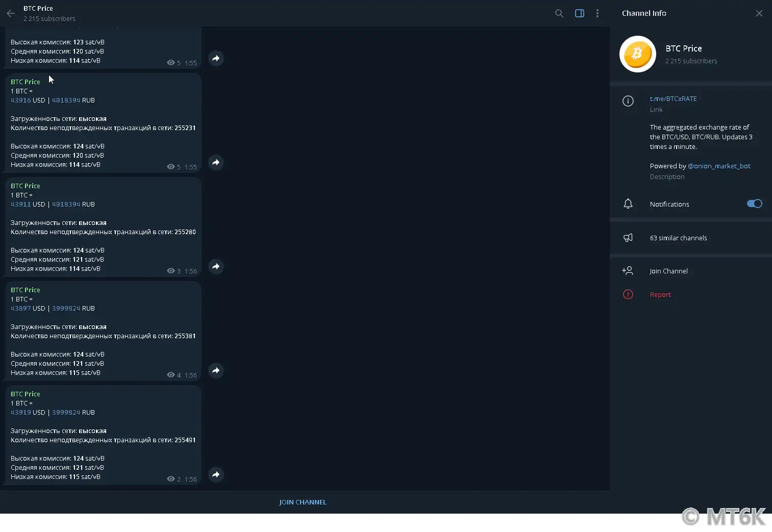Click 2 215 subscribers in the chat header
The height and width of the screenshot is (532, 772).
(x=49, y=19)
